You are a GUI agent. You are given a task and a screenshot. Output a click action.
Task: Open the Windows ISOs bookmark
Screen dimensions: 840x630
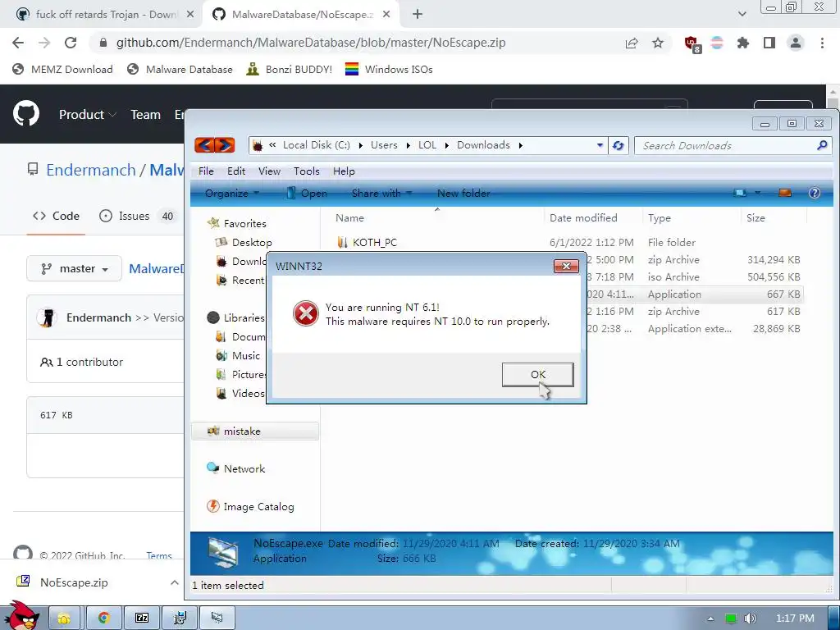[x=389, y=69]
